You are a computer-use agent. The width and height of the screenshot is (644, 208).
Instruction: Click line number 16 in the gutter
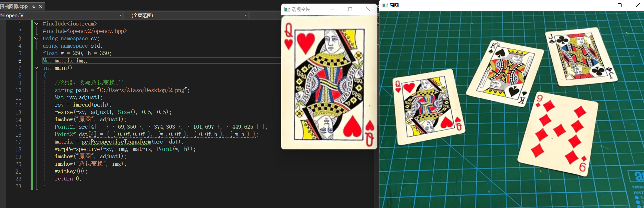click(x=18, y=135)
